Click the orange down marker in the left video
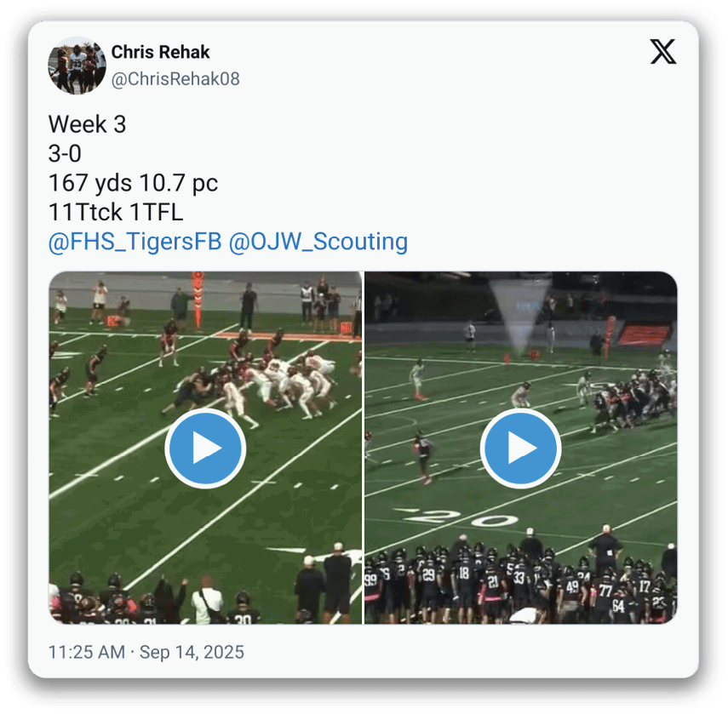Image resolution: width=728 pixels, height=714 pixels. [198, 300]
